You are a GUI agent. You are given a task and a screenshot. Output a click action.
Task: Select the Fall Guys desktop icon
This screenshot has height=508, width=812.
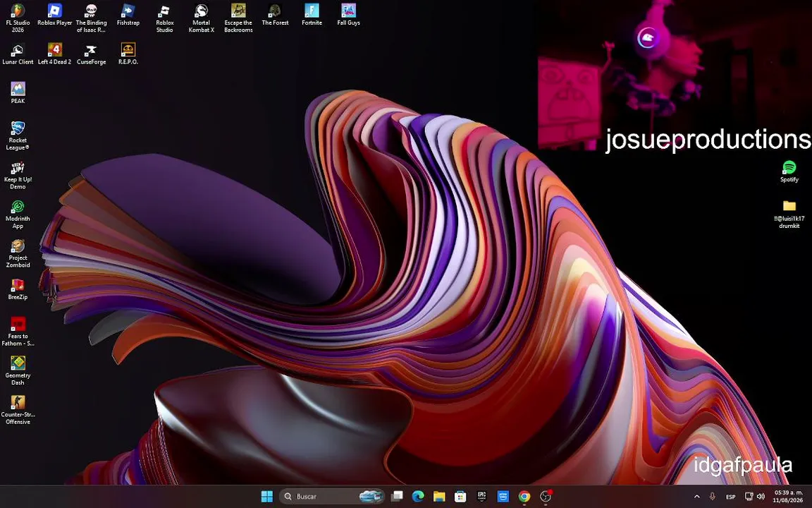pos(348,15)
